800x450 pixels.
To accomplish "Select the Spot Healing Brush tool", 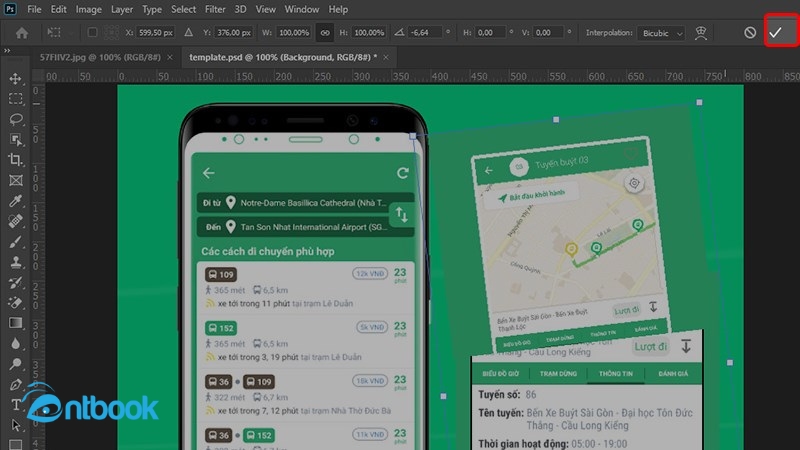I will click(x=15, y=221).
